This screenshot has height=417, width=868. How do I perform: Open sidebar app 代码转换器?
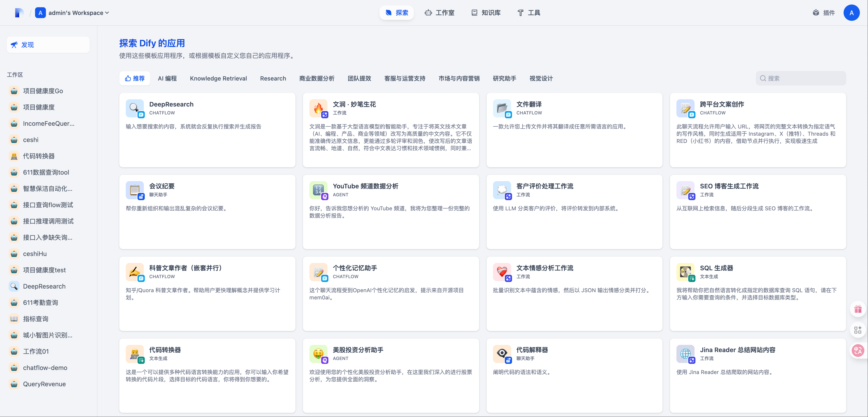(48, 156)
